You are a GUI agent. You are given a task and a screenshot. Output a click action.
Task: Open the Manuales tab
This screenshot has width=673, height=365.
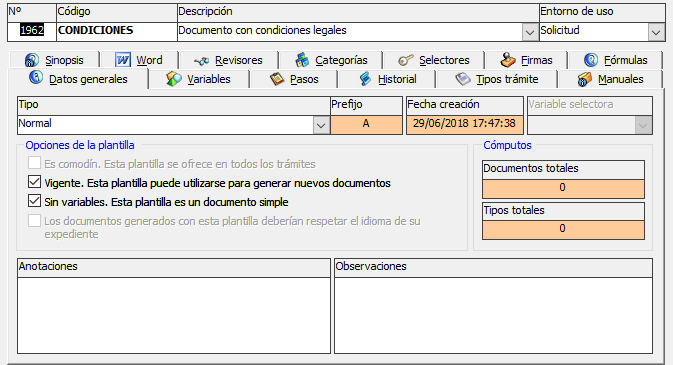(610, 79)
